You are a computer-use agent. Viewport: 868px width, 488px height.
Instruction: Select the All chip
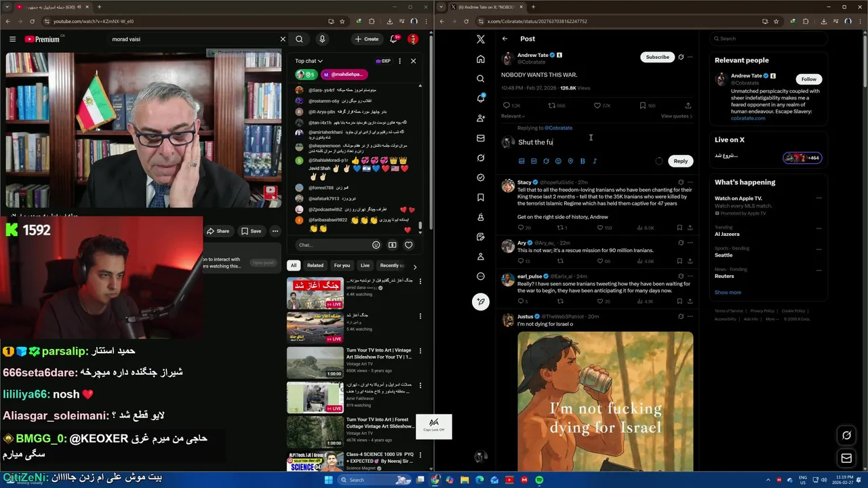pyautogui.click(x=294, y=266)
